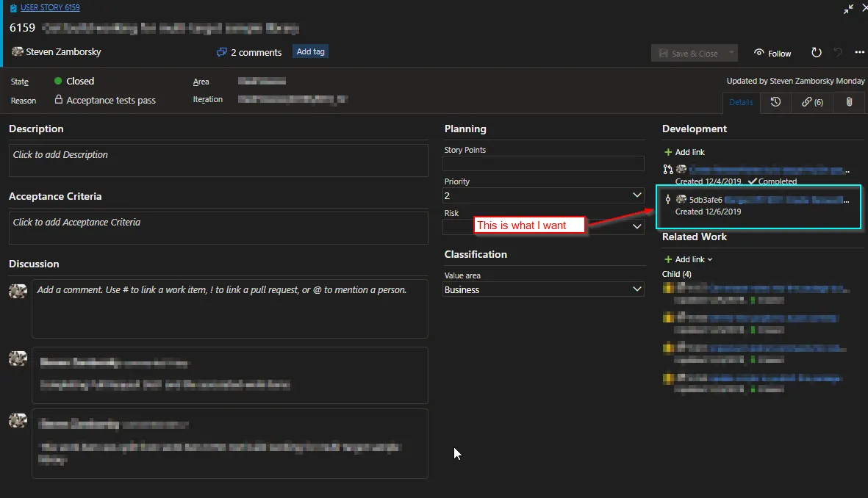
Task: Open the Risk dropdown
Action: (636, 227)
